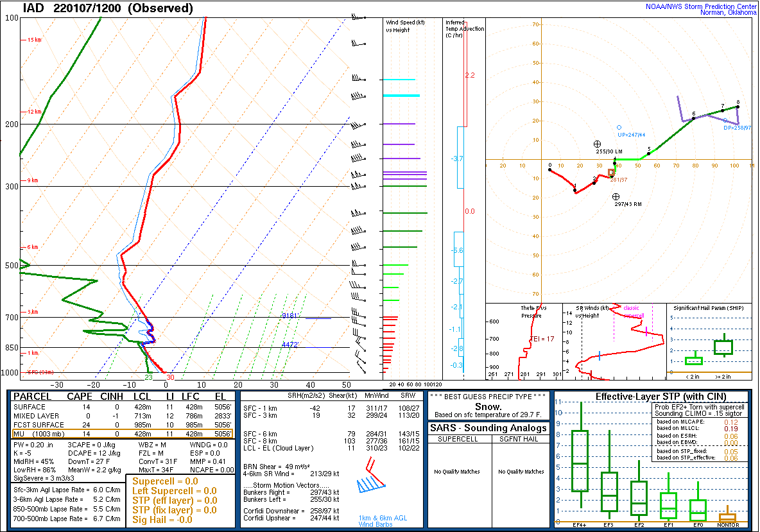Viewport: 760px width, 532px height.
Task: Click the LowRH = 86% value
Action: click(x=35, y=470)
